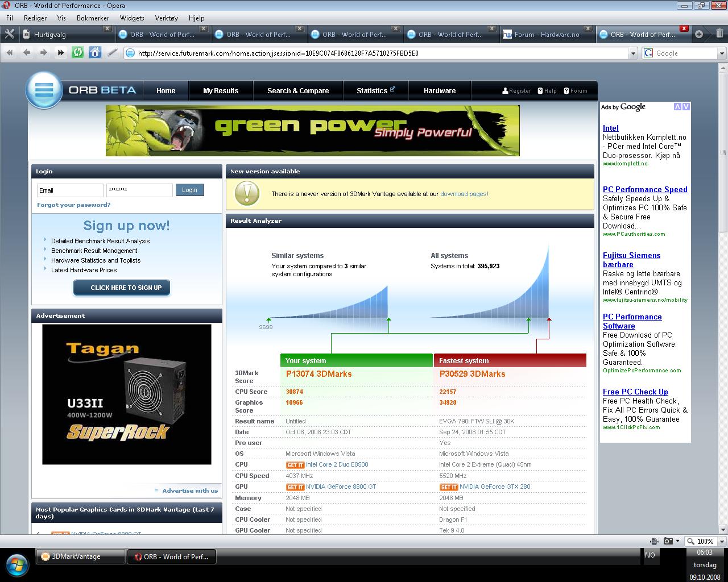Click the Forum link in header
Screen dimensions: 728x582
(x=575, y=90)
